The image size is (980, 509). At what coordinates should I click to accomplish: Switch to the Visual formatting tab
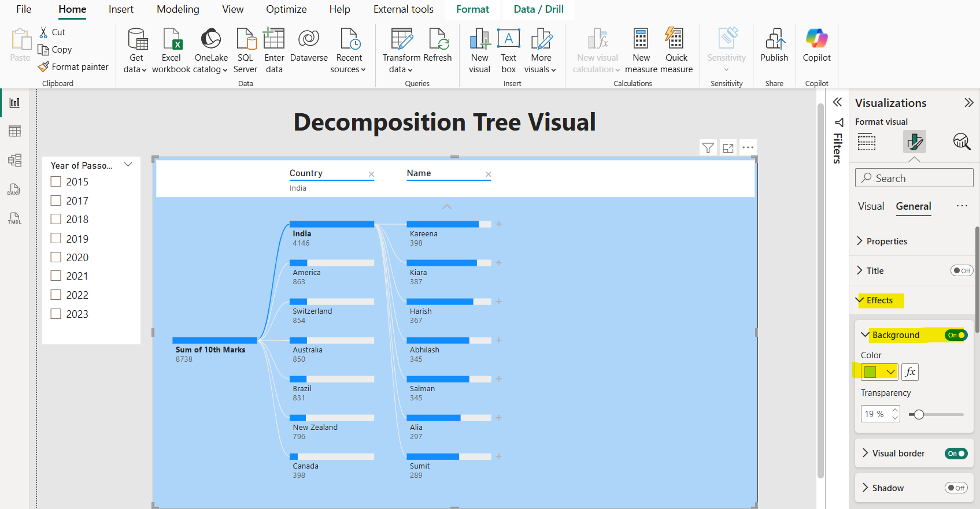pos(871,206)
